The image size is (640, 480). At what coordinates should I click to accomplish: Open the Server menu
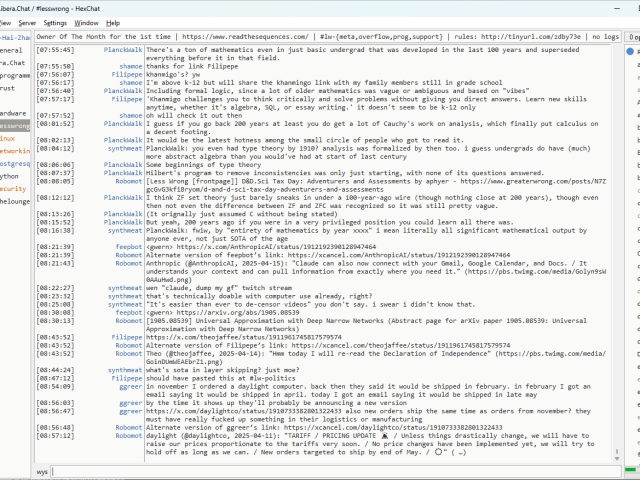pyautogui.click(x=27, y=23)
